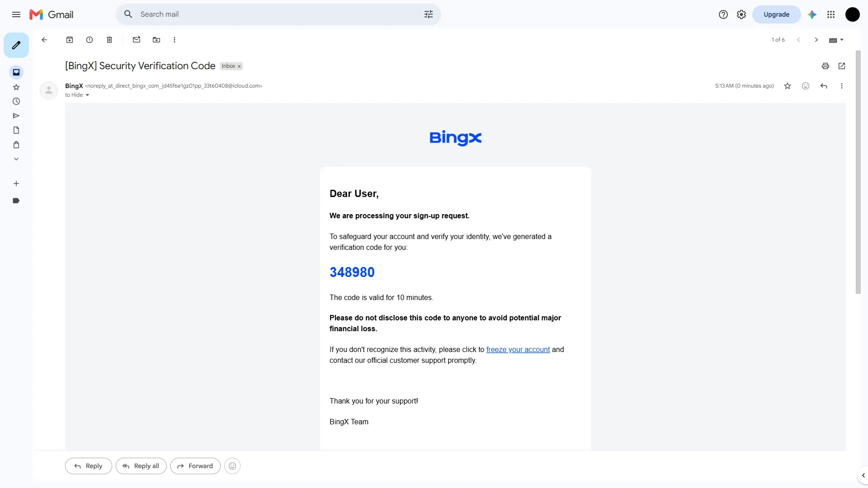Viewport: 868px width, 488px height.
Task: Open the main menu hamburger icon
Action: coord(16,14)
